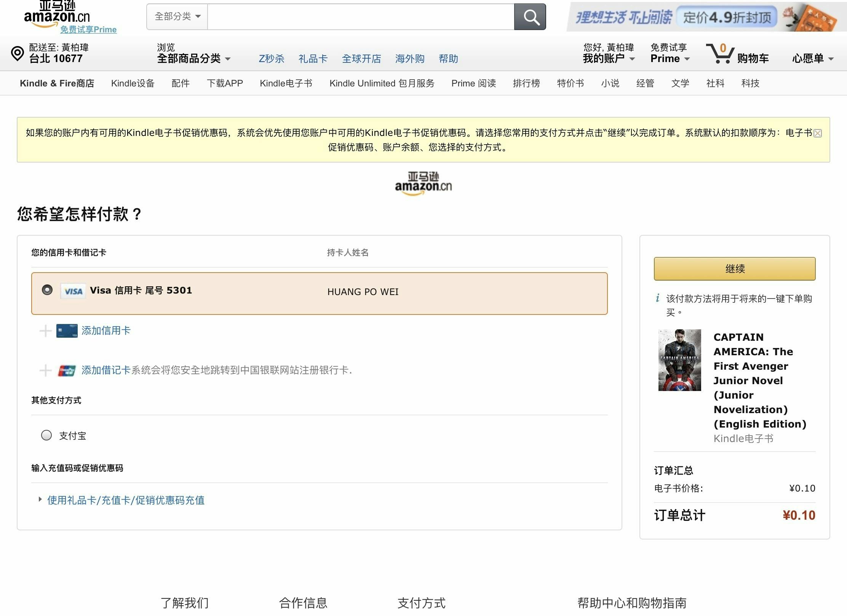The image size is (847, 616).
Task: Click the Amazon.cn logo in header
Action: [57, 15]
